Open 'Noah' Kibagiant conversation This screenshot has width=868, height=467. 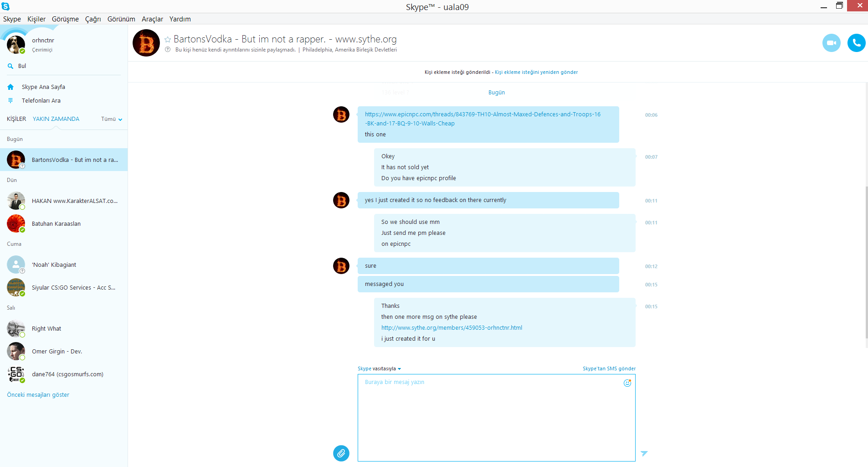(x=64, y=265)
